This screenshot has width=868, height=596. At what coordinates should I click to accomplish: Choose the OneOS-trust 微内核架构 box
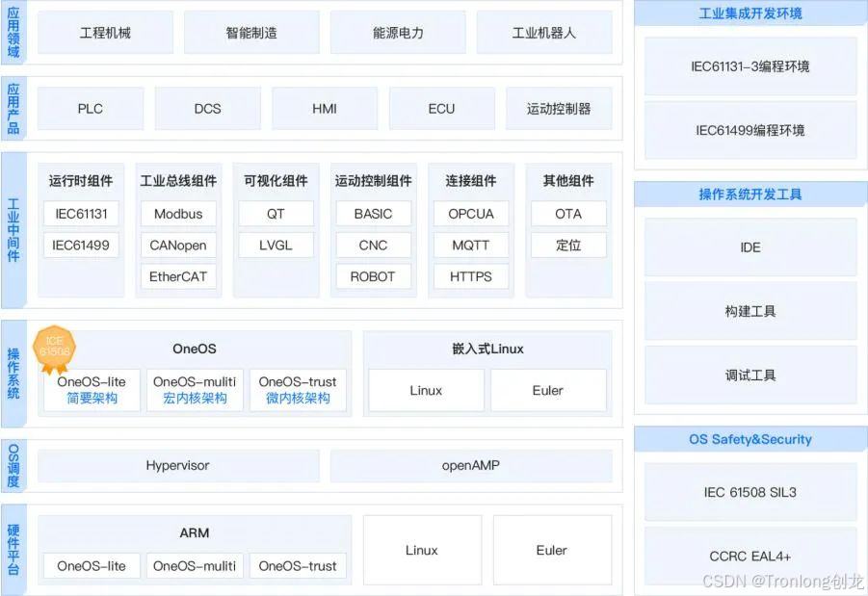tap(298, 390)
